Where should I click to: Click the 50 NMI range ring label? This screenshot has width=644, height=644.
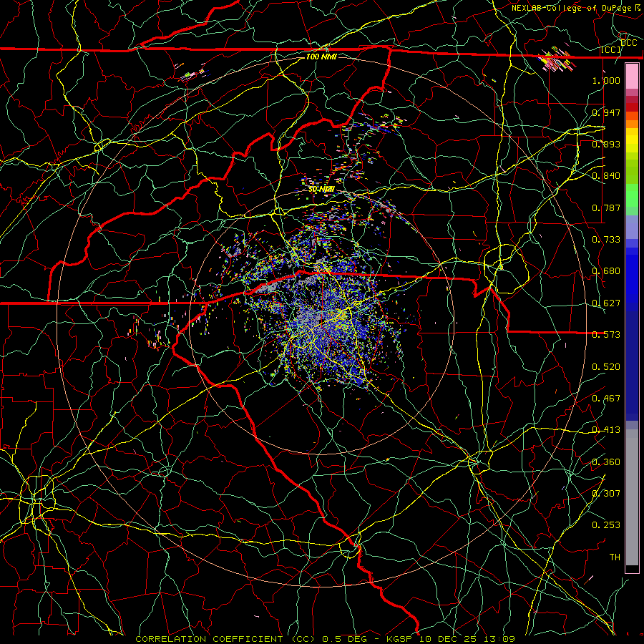pyautogui.click(x=321, y=189)
